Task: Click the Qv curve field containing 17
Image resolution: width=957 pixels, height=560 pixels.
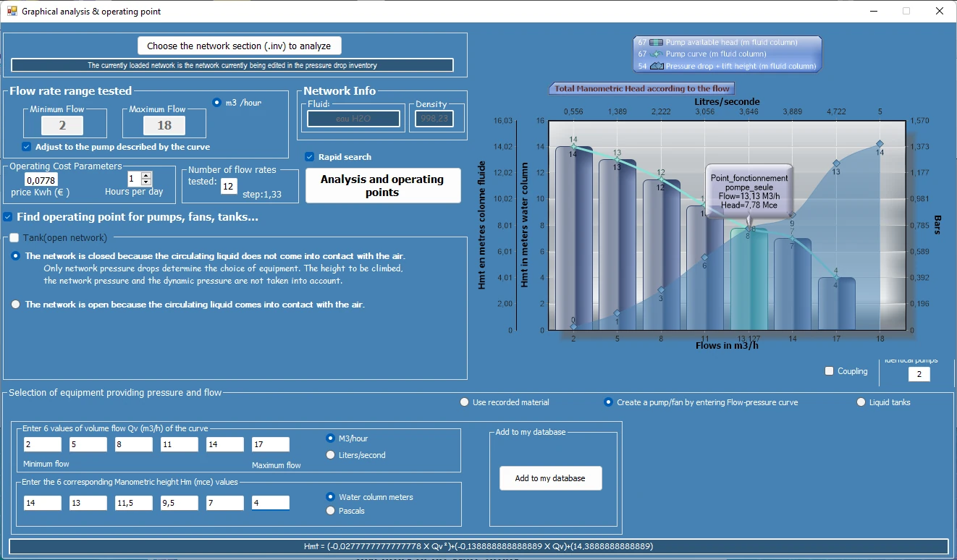Action: click(271, 444)
